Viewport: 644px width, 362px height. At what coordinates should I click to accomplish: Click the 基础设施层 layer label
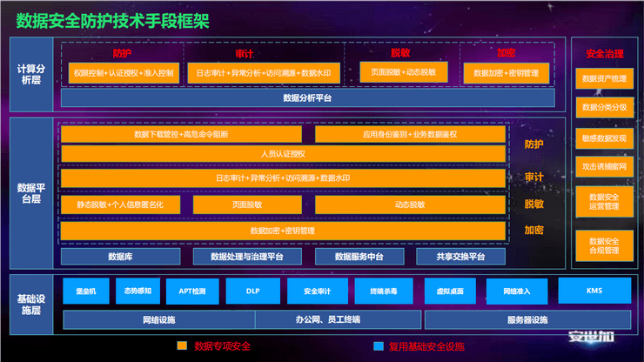31,305
